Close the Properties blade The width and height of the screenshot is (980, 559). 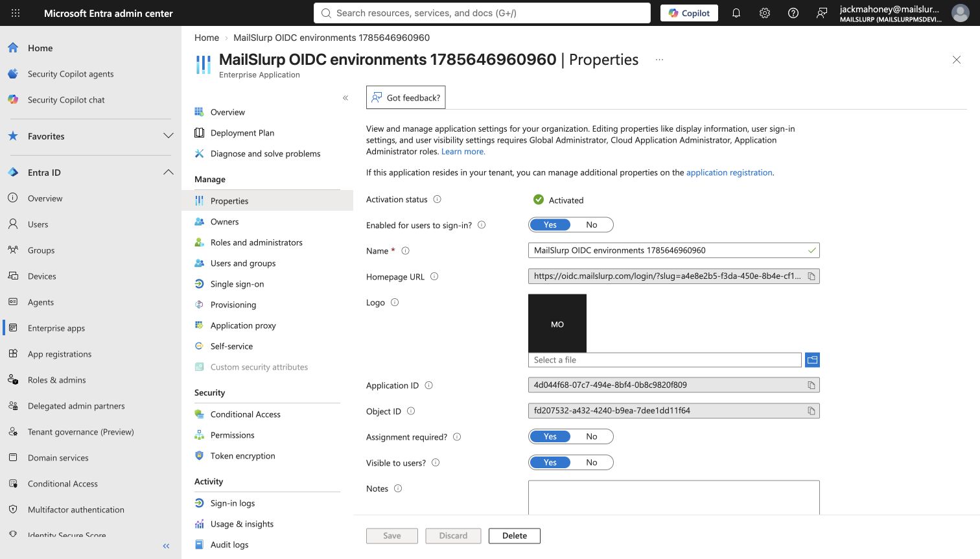(x=957, y=60)
